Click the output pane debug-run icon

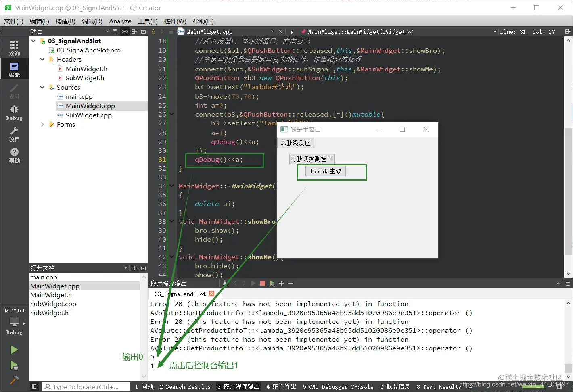click(272, 283)
